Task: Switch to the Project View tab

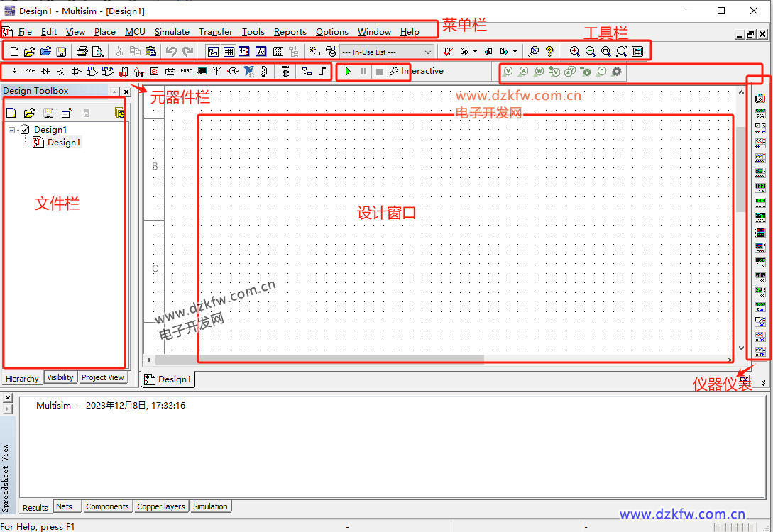Action: (x=102, y=377)
